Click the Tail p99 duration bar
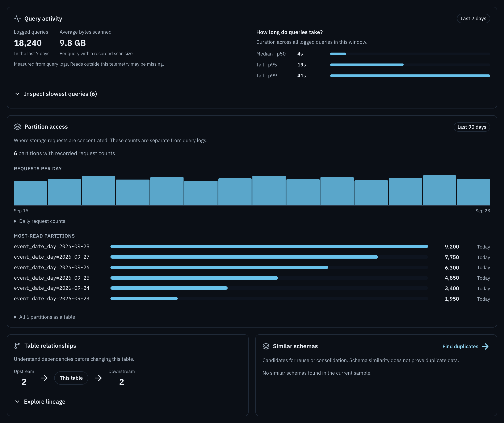504x423 pixels. 410,76
